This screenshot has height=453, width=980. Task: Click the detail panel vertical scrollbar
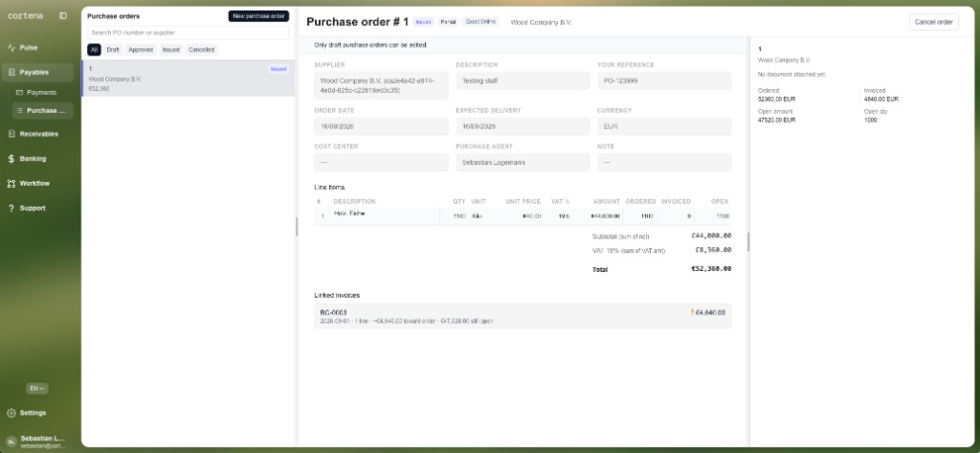click(x=748, y=241)
